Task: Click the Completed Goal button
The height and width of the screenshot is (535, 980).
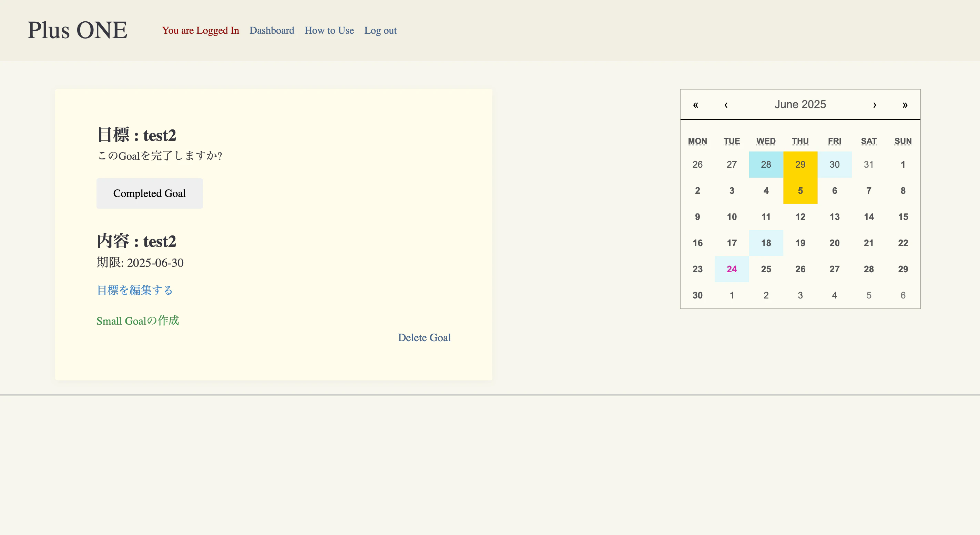Action: click(x=150, y=193)
